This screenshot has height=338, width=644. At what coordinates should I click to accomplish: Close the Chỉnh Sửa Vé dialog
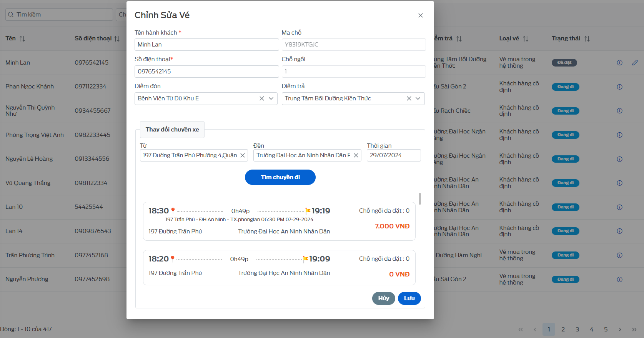(421, 15)
